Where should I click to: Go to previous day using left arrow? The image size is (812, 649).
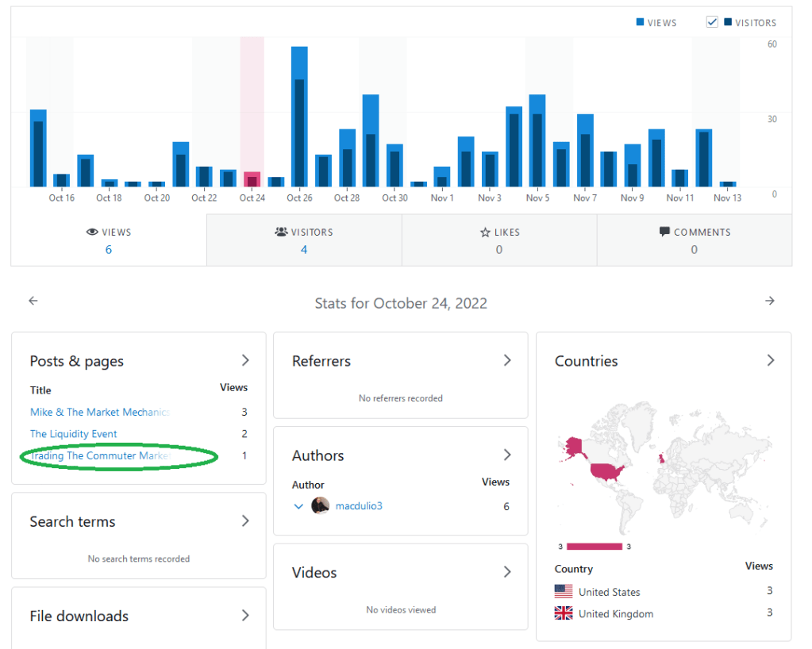33,301
